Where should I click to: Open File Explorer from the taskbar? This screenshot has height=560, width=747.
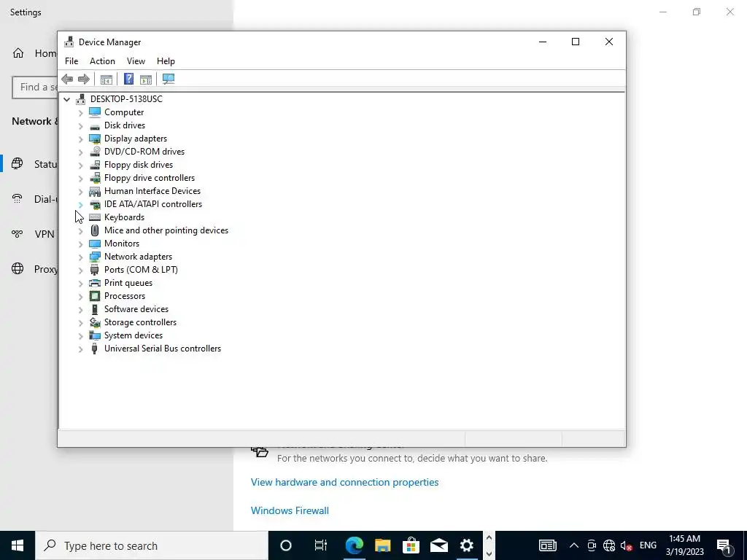(382, 545)
